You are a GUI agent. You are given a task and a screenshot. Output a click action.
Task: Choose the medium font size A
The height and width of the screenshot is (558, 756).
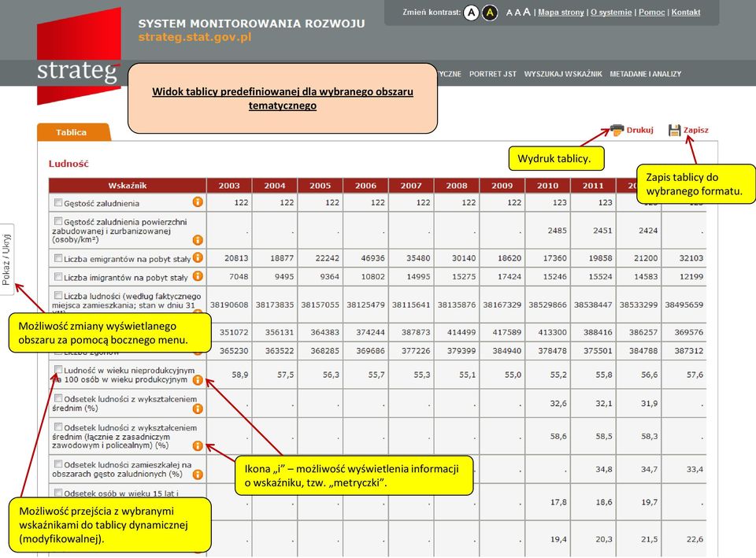517,13
